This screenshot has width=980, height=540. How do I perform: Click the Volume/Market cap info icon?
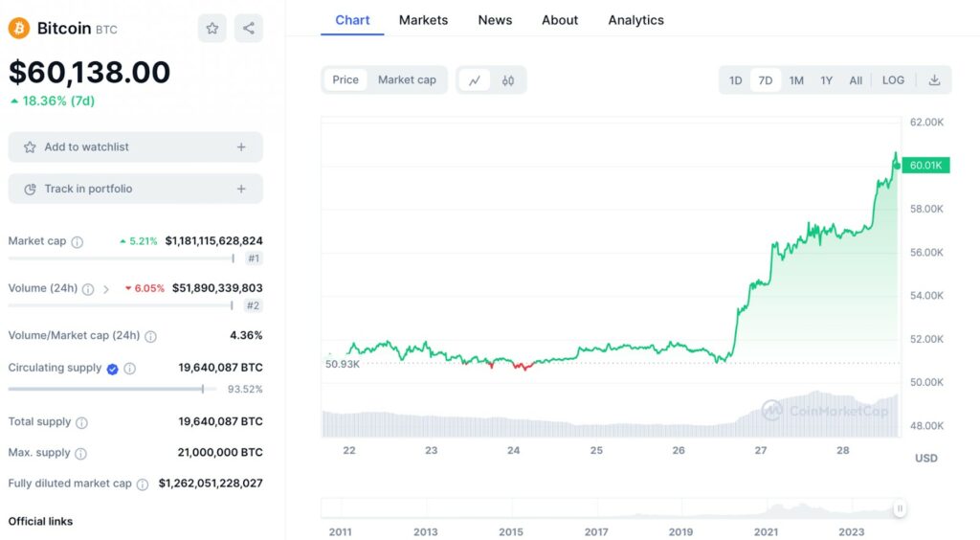click(150, 336)
